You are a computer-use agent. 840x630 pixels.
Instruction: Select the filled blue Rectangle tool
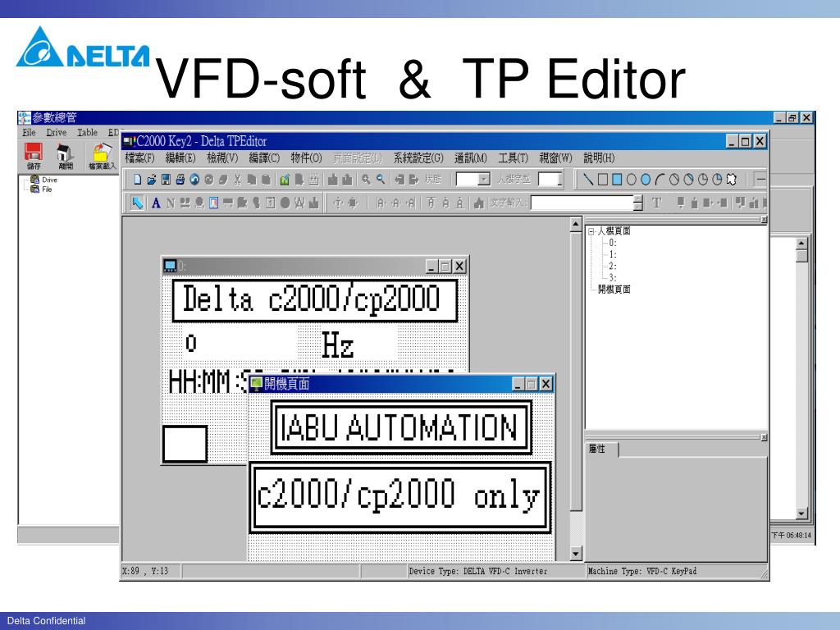pos(617,180)
